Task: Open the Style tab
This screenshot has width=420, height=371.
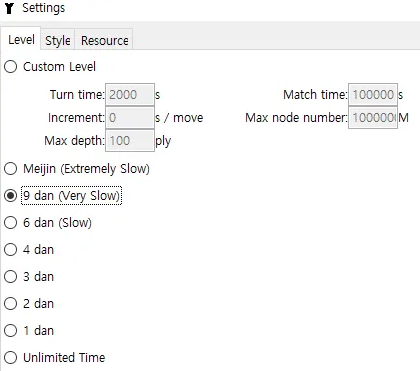Action: 58,41
